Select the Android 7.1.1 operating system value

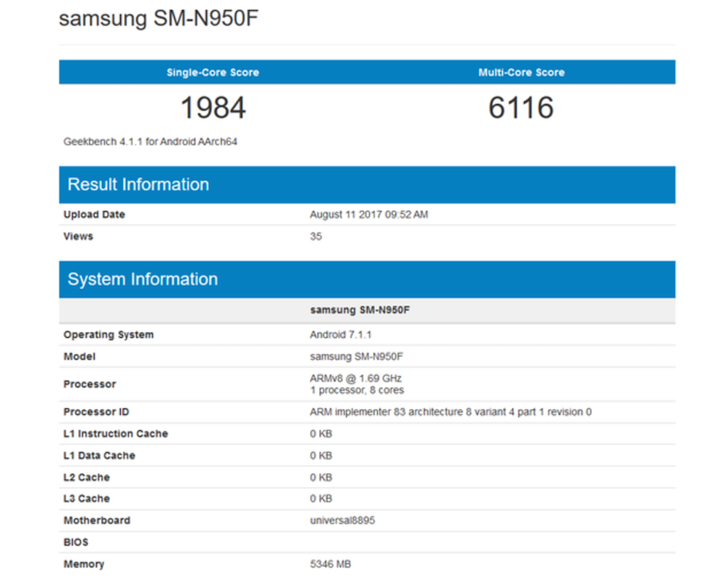[342, 335]
